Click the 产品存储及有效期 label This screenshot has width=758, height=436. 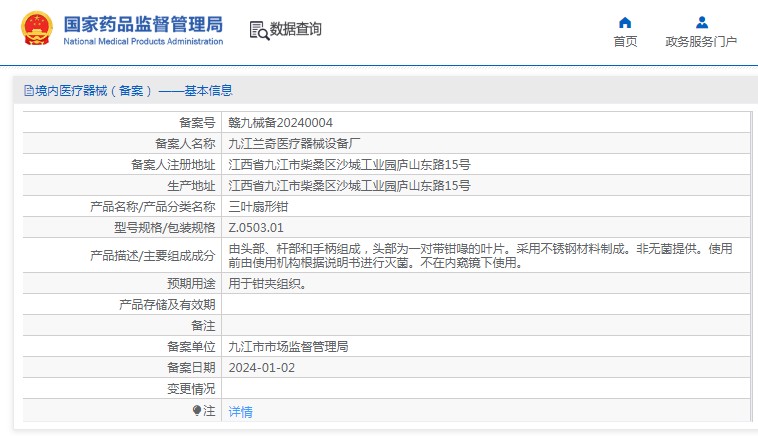pyautogui.click(x=167, y=305)
